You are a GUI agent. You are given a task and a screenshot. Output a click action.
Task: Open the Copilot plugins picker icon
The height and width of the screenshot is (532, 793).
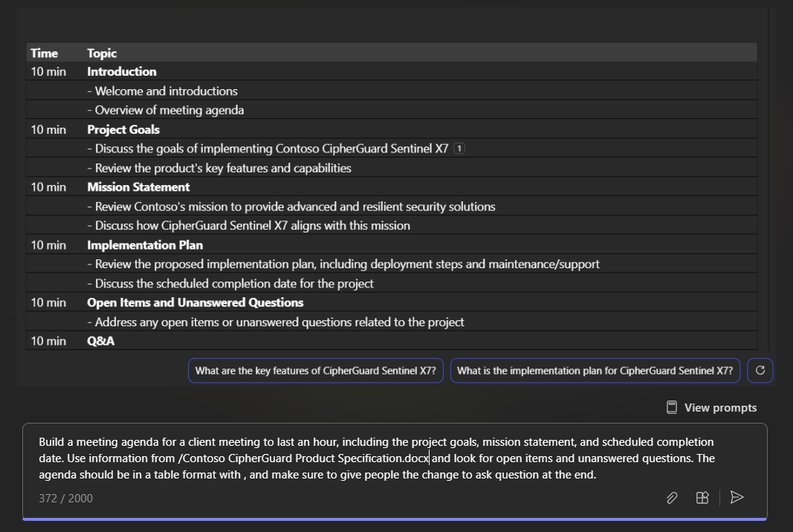click(702, 498)
